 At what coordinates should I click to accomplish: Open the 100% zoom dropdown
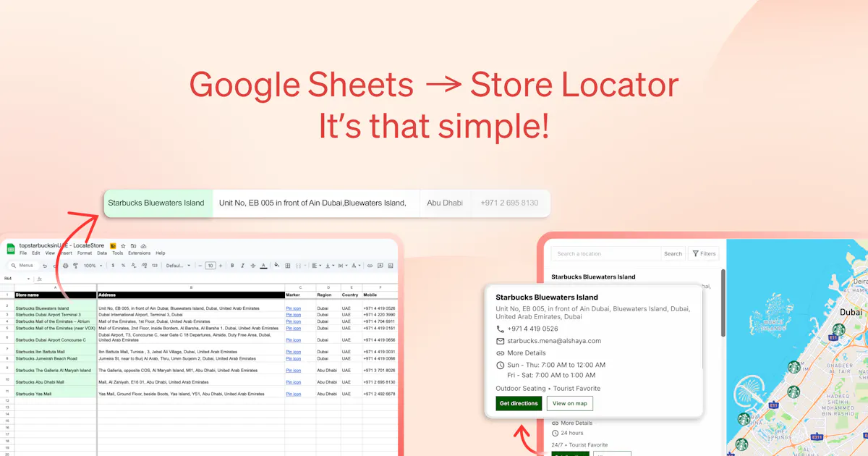93,266
